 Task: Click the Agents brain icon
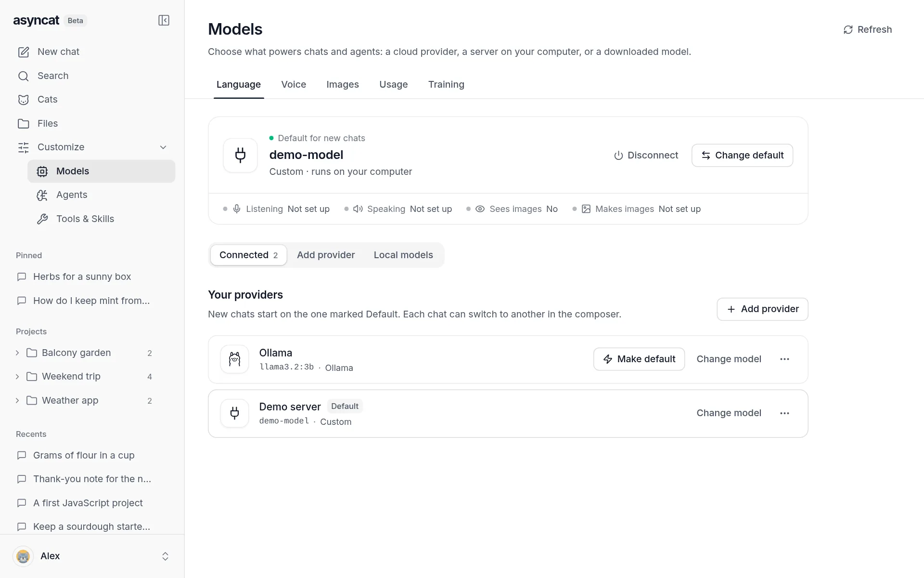point(42,195)
